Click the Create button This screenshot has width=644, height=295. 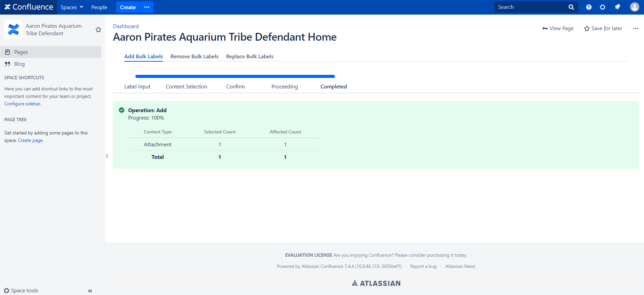coord(128,7)
